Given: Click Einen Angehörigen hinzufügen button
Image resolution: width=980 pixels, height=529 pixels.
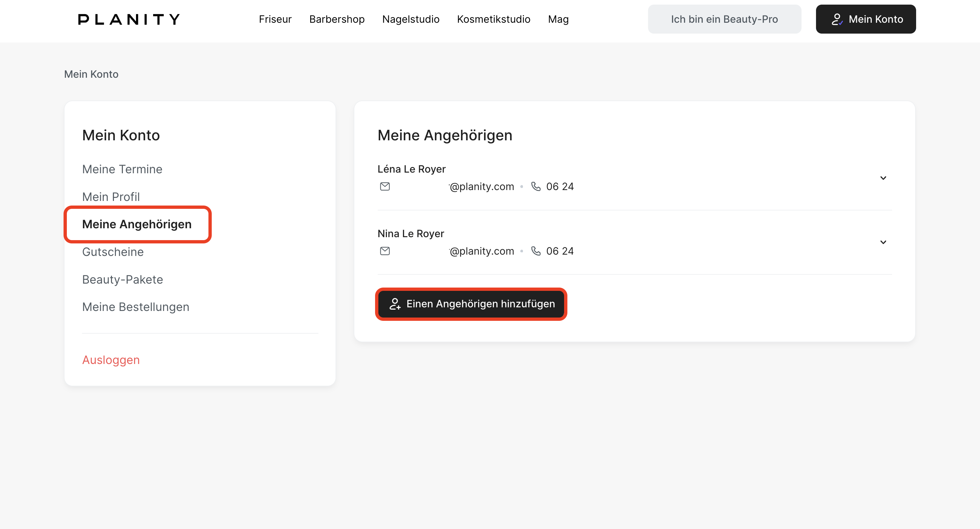Looking at the screenshot, I should tap(471, 304).
